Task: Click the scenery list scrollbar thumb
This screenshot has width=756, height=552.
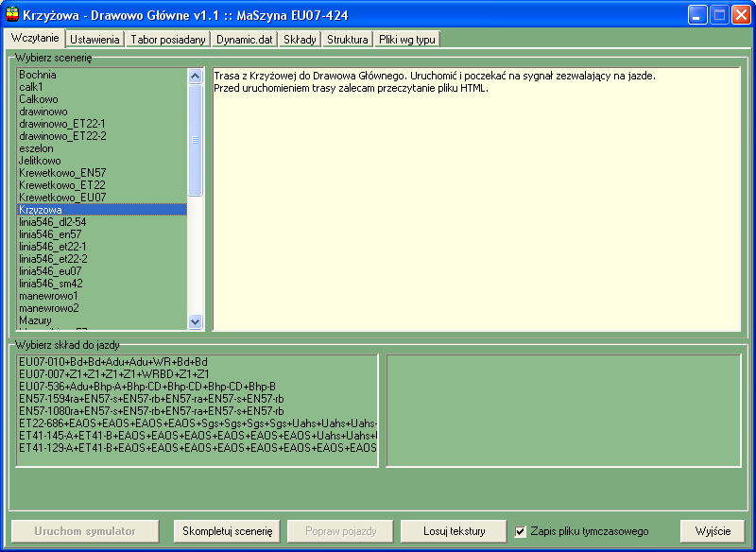Action: pyautogui.click(x=196, y=140)
